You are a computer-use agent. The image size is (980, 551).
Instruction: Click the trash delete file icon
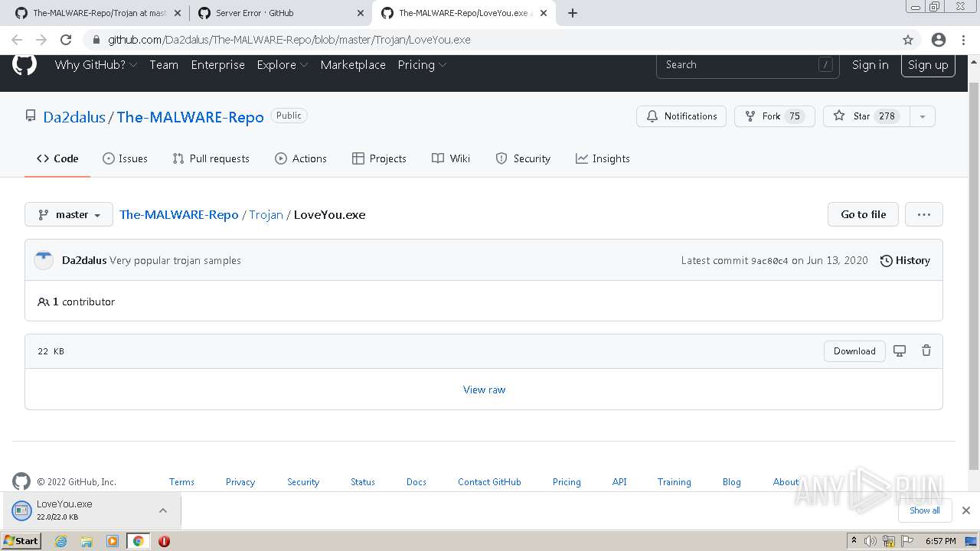[x=926, y=351]
